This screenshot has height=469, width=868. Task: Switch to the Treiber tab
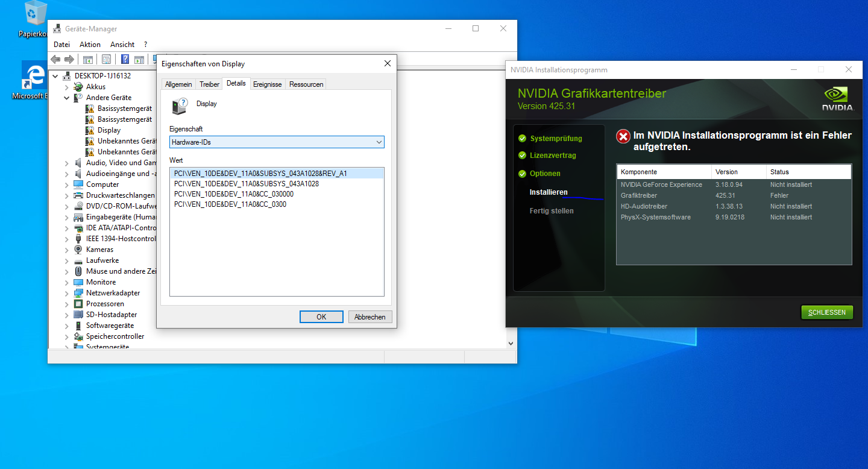210,84
